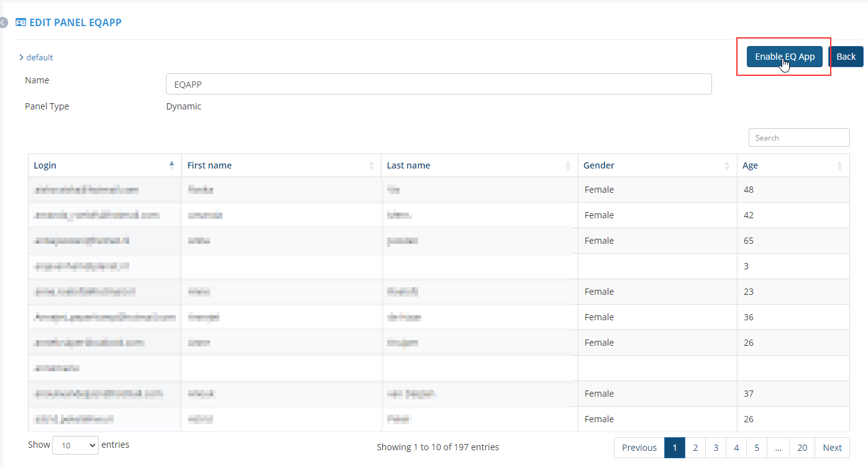Expand the default section chevron

(21, 57)
